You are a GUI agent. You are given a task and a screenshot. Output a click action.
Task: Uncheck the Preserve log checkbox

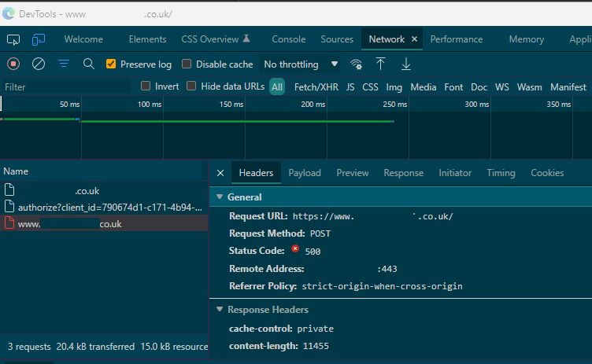(111, 64)
